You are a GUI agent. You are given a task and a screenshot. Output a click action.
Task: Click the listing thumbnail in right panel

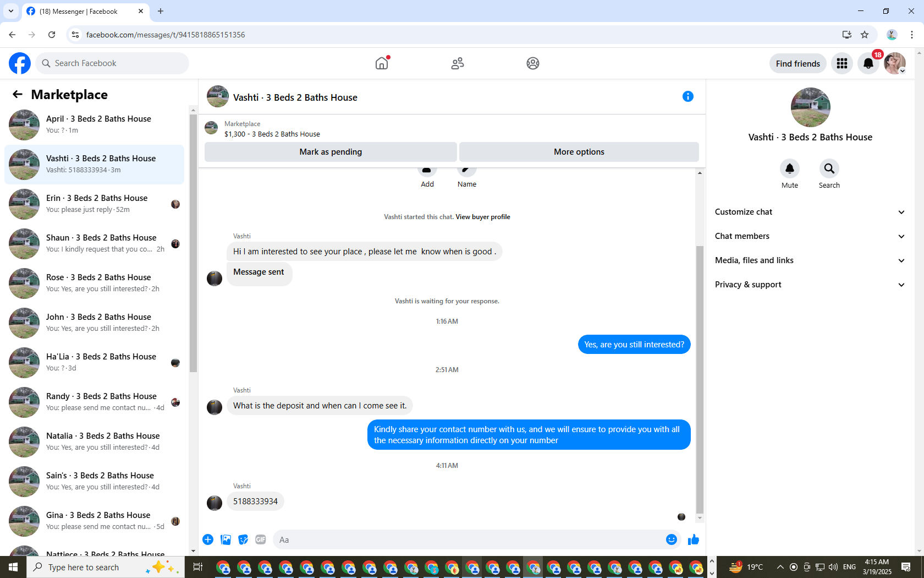pyautogui.click(x=810, y=107)
